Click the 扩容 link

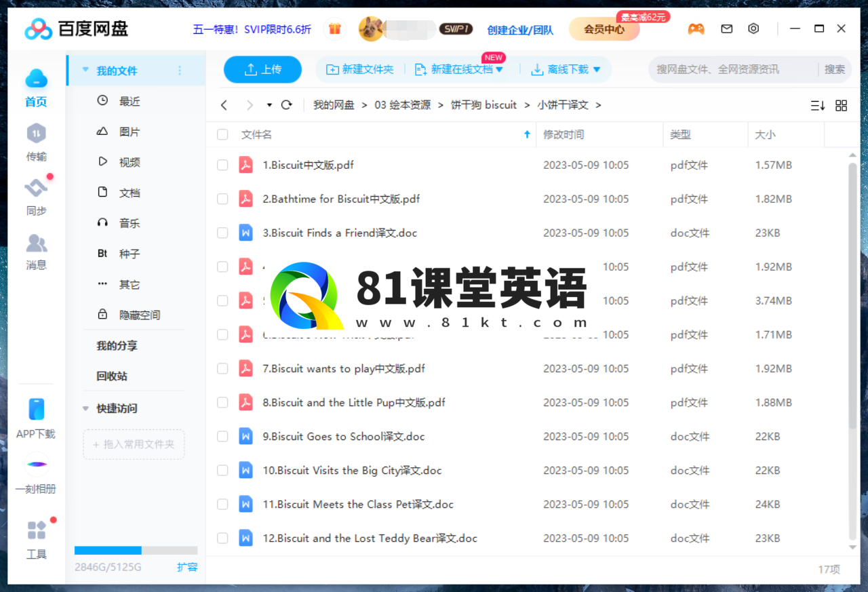tap(187, 567)
